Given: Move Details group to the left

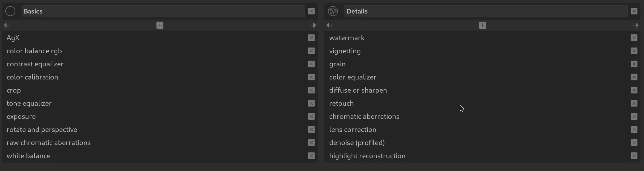Looking at the screenshot, I should (x=330, y=25).
